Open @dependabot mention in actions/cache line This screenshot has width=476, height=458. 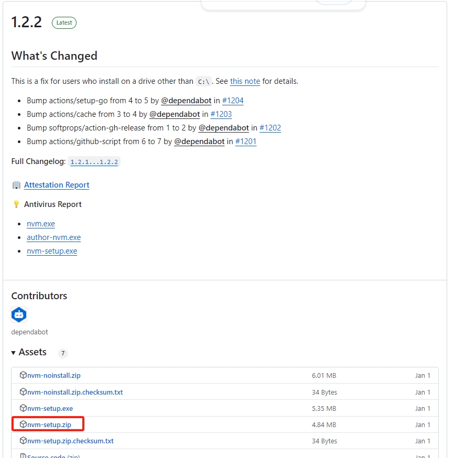(x=175, y=114)
